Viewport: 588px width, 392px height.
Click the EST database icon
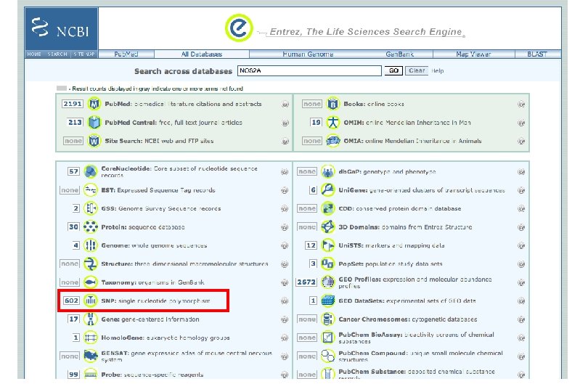90,190
